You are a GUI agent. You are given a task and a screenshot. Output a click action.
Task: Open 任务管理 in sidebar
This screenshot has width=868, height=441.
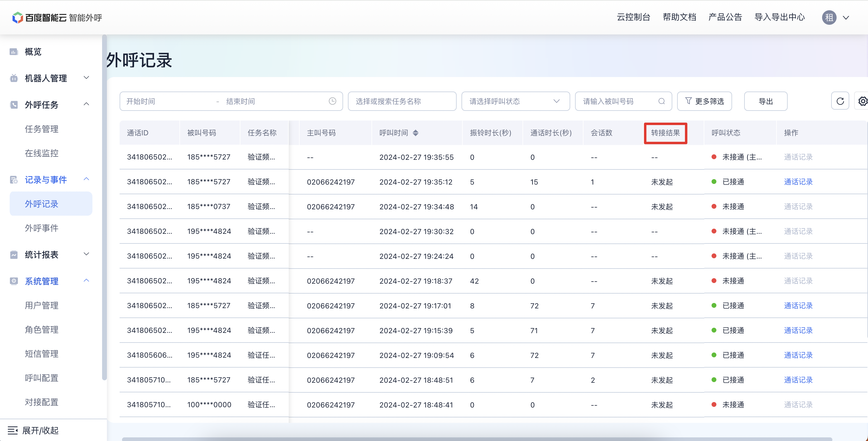pos(41,129)
